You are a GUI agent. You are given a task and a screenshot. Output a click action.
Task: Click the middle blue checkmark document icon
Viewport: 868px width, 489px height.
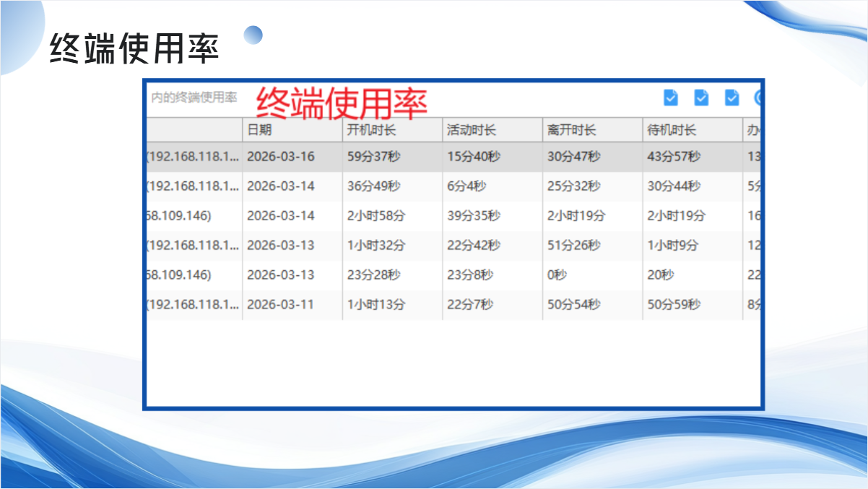[701, 98]
